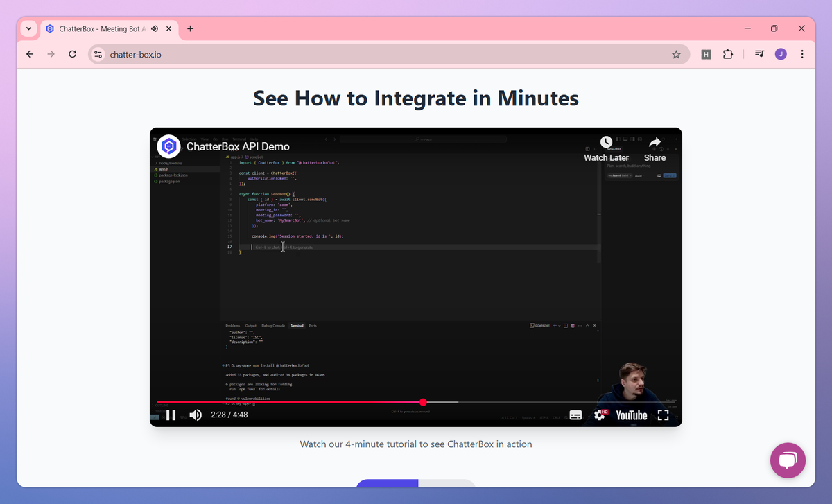Click the YouTube logo in the player

pyautogui.click(x=632, y=415)
